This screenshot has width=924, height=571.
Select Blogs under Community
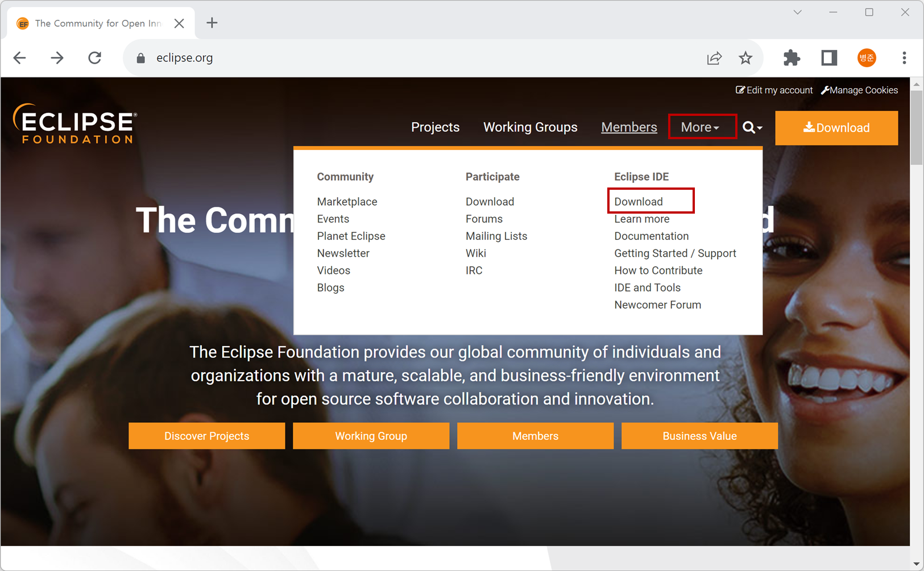(330, 287)
